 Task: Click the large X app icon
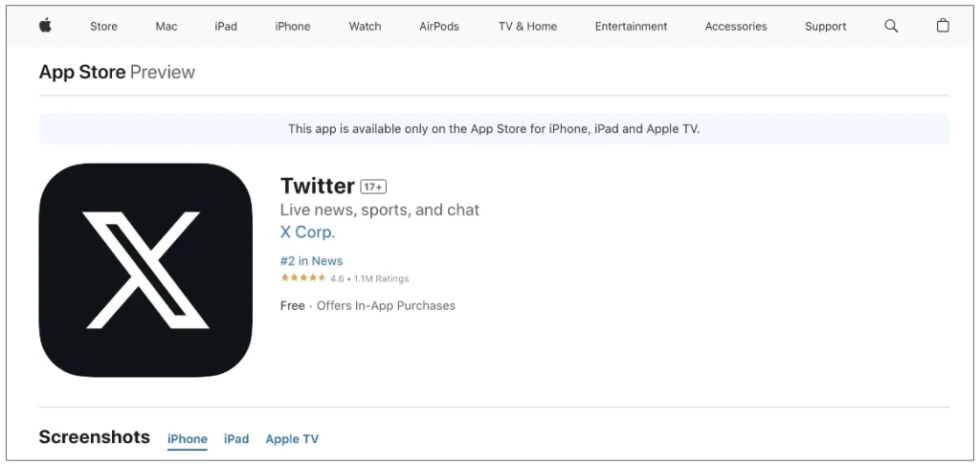tap(145, 270)
